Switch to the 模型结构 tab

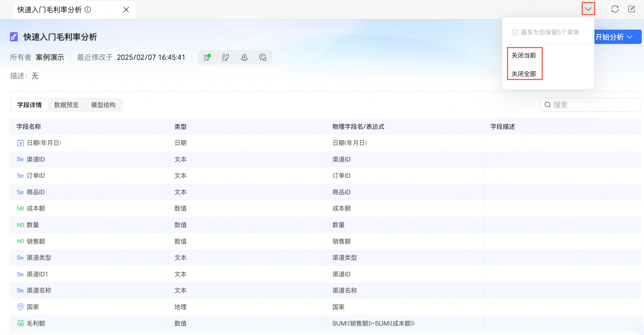[103, 105]
